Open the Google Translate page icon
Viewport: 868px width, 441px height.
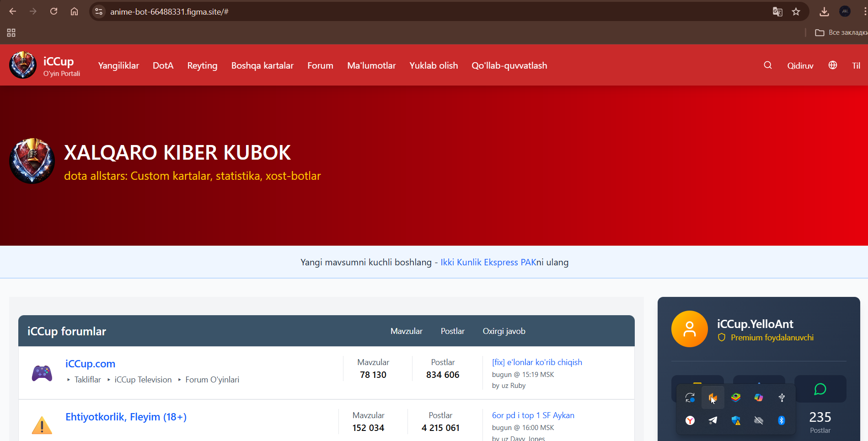click(777, 12)
